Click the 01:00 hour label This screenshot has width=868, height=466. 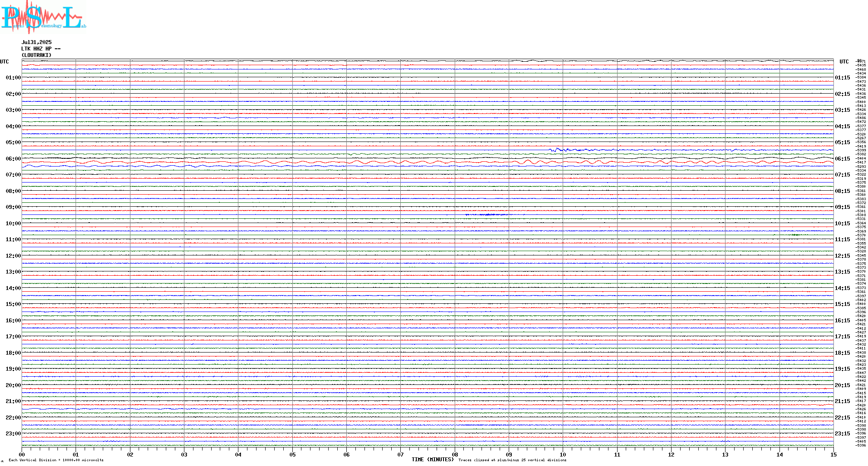click(13, 78)
